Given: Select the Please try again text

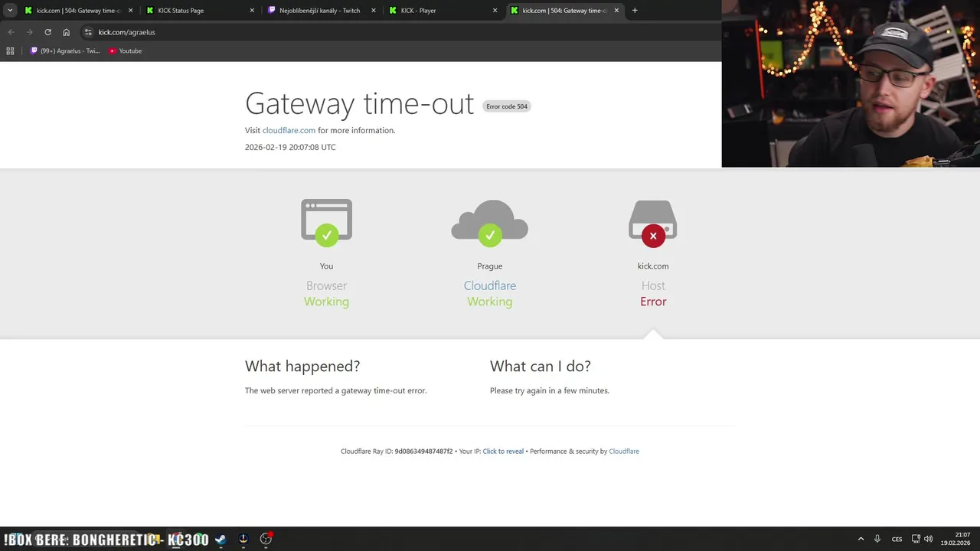Looking at the screenshot, I should [550, 390].
